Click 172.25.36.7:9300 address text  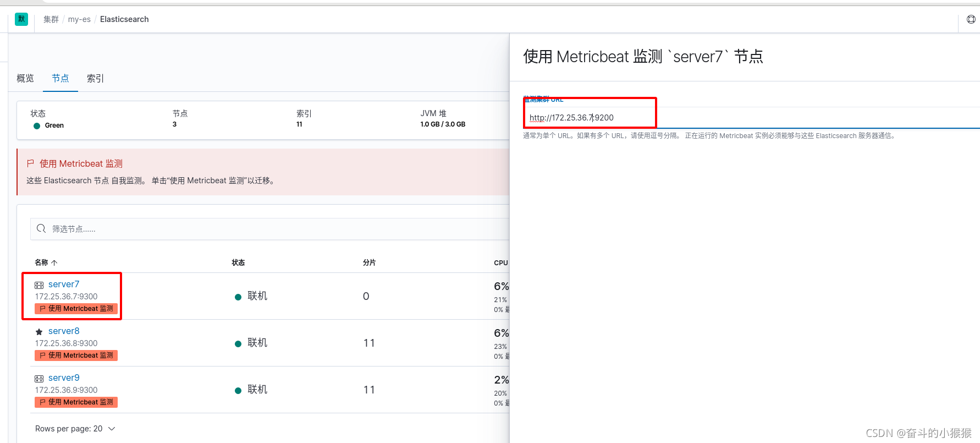pyautogui.click(x=66, y=297)
